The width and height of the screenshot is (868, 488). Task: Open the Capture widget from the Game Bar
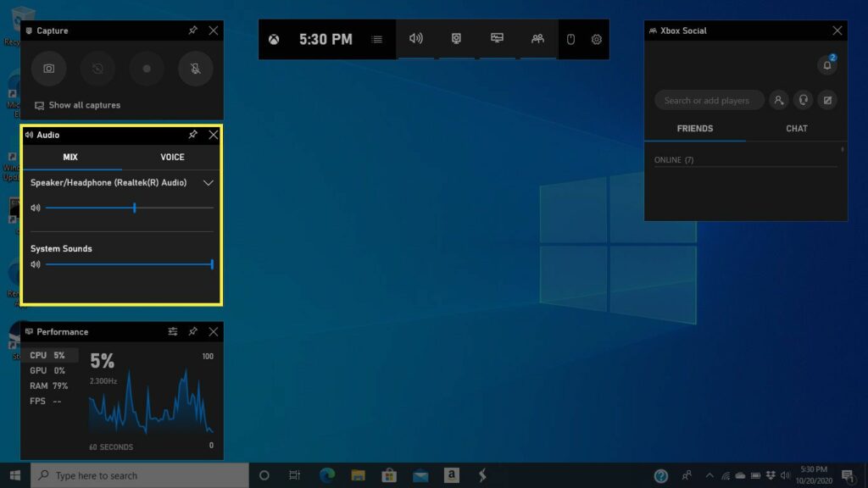pyautogui.click(x=456, y=39)
